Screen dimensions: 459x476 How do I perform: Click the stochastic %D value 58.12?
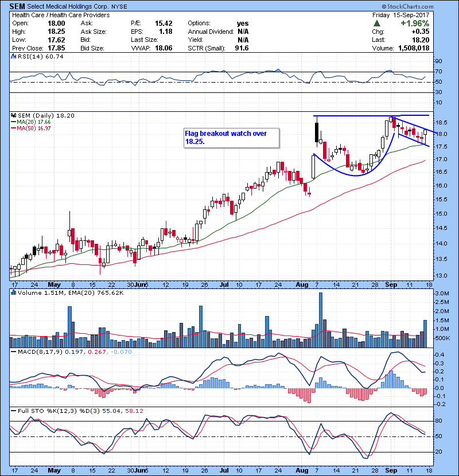pyautogui.click(x=134, y=411)
